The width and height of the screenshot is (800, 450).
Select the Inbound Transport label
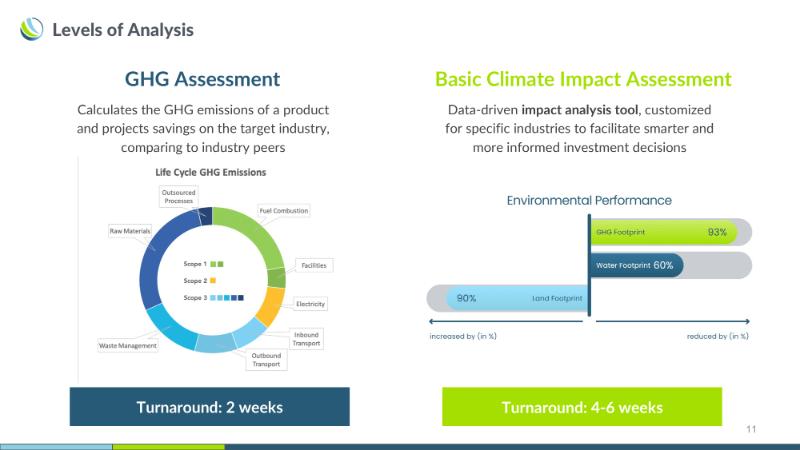[306, 337]
